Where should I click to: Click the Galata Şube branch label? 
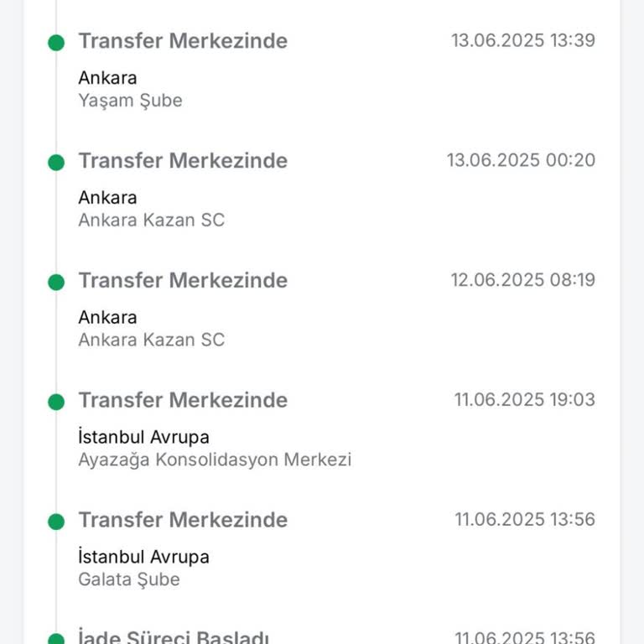[128, 579]
